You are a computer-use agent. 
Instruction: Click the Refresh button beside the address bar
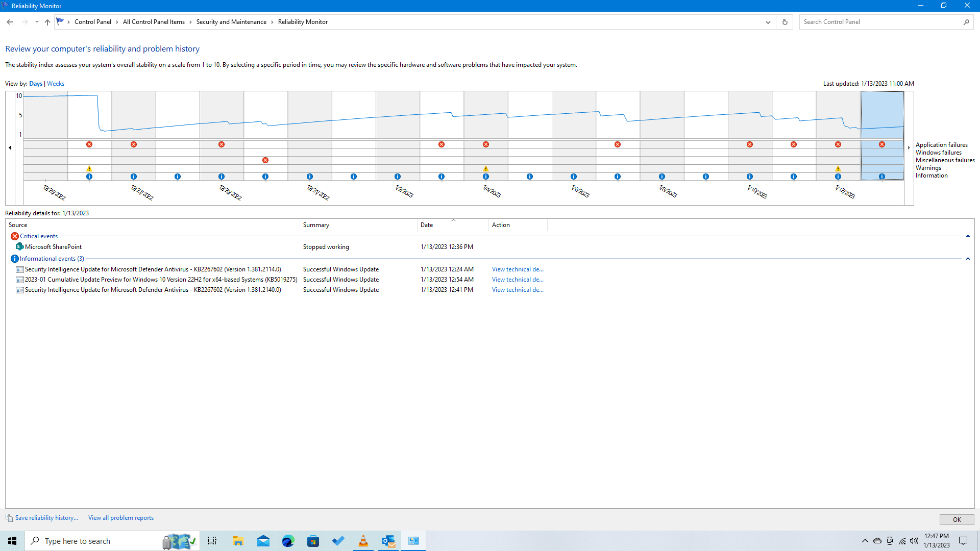tap(785, 22)
